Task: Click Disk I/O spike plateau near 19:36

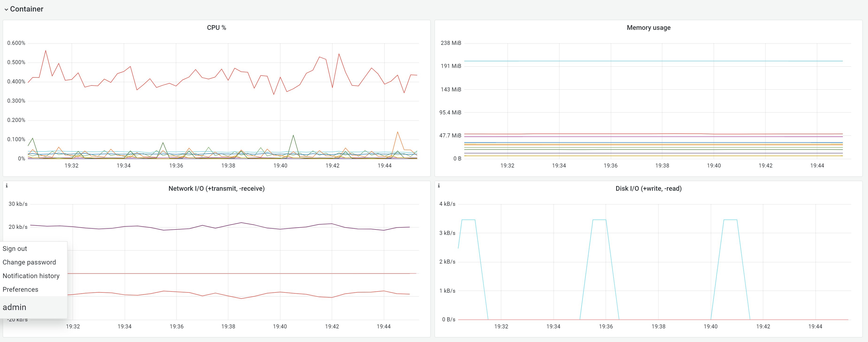Action: 599,220
